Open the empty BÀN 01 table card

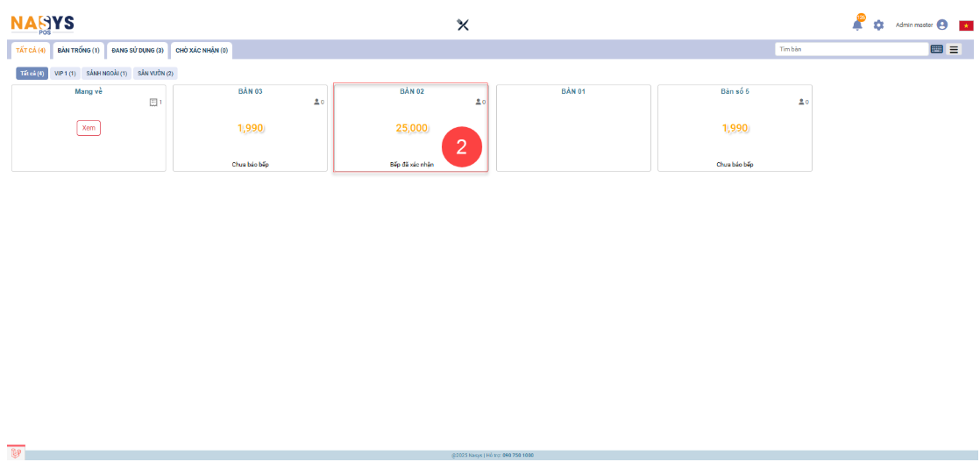[573, 129]
